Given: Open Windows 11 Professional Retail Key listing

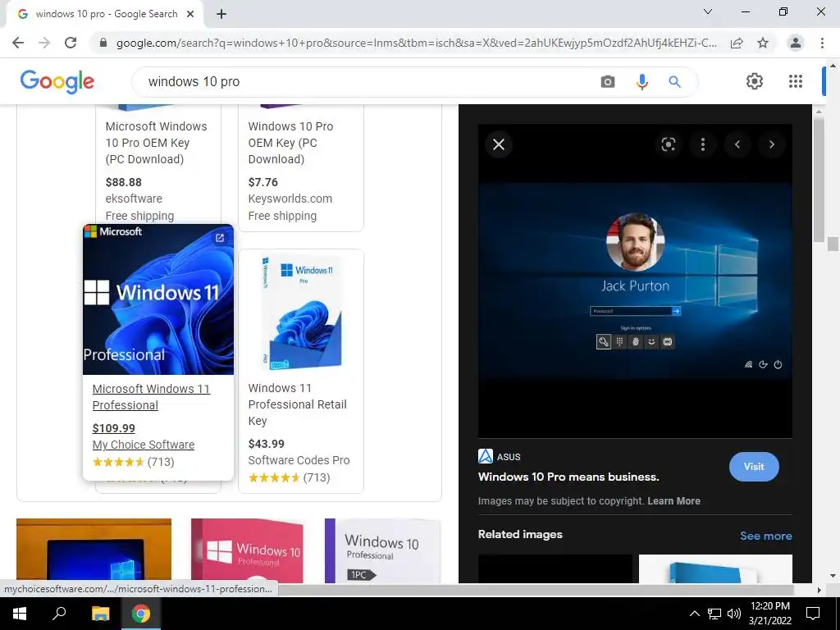Looking at the screenshot, I should [297, 404].
